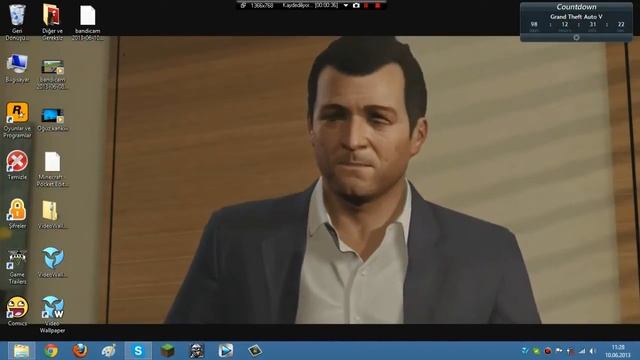Viewport: 640px width, 360px height.
Task: Open the Video Wallpaper shortcut icon
Action: (53, 307)
